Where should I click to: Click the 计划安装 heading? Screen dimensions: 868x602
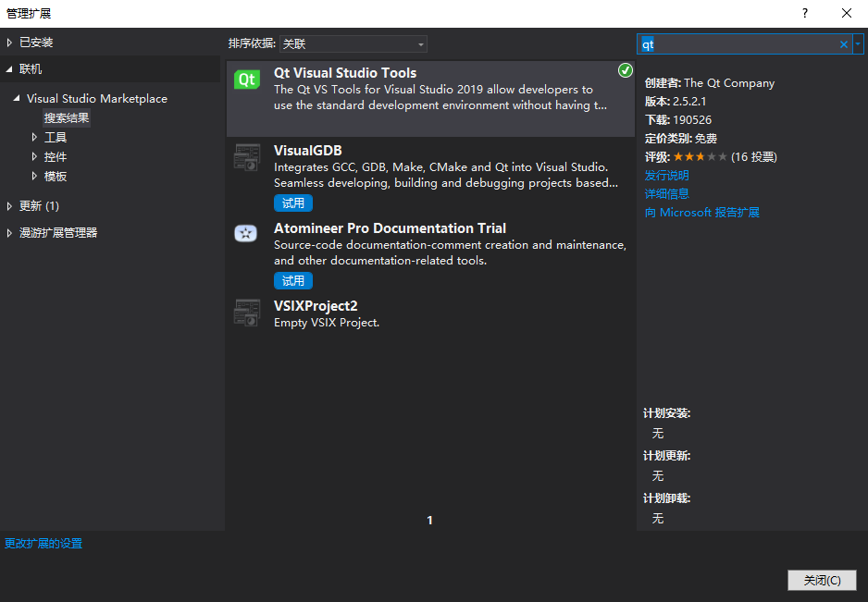[x=666, y=413]
